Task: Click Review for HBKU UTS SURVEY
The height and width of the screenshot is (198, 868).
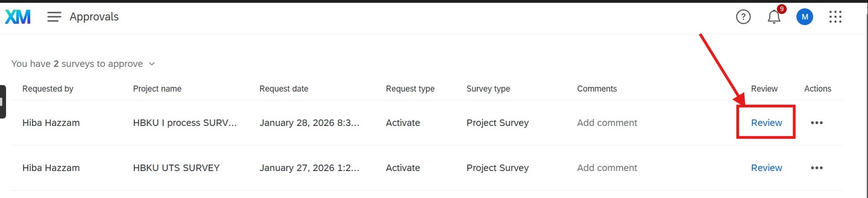Action: (766, 168)
